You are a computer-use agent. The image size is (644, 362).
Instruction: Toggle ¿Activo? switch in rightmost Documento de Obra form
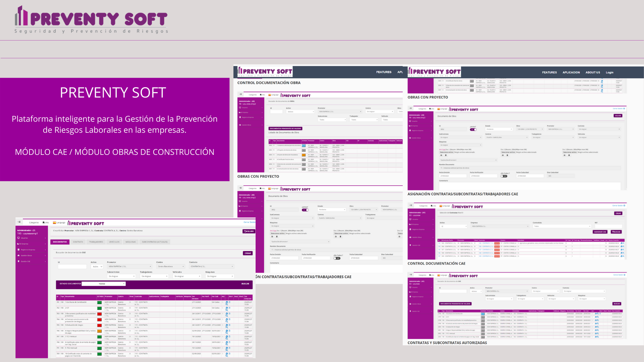pos(473,129)
